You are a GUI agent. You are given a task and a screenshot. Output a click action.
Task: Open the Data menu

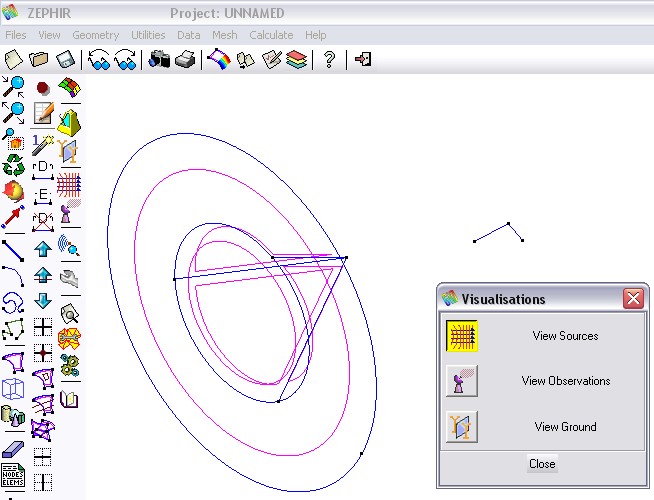tap(189, 35)
